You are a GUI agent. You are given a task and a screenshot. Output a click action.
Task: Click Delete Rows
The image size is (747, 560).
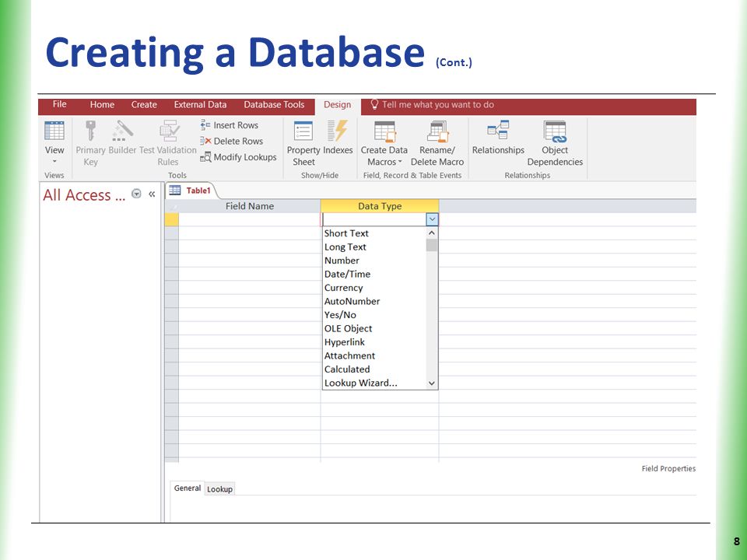point(231,141)
